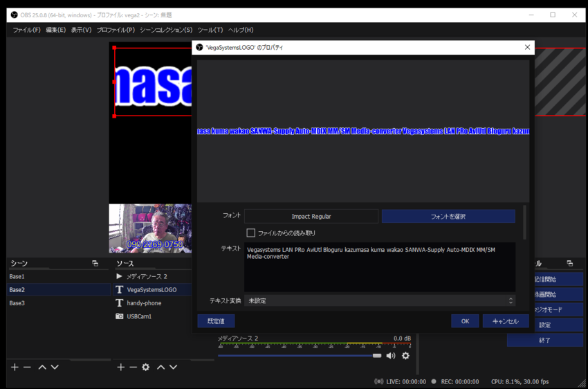Click webcam preview thumbnail in canvas
Image resolution: width=588 pixels, height=389 pixels.
(150, 228)
